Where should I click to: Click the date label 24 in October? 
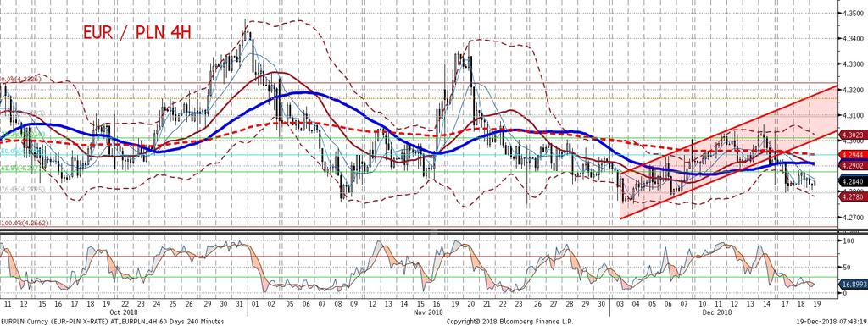click(157, 305)
